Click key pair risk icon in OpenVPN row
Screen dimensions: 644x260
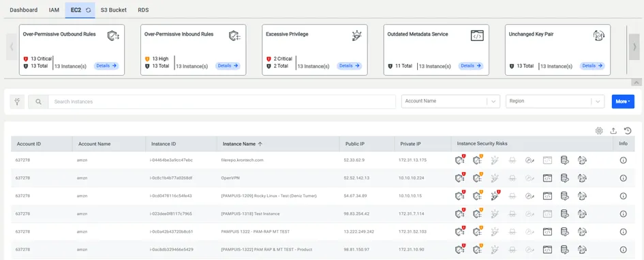tap(582, 178)
